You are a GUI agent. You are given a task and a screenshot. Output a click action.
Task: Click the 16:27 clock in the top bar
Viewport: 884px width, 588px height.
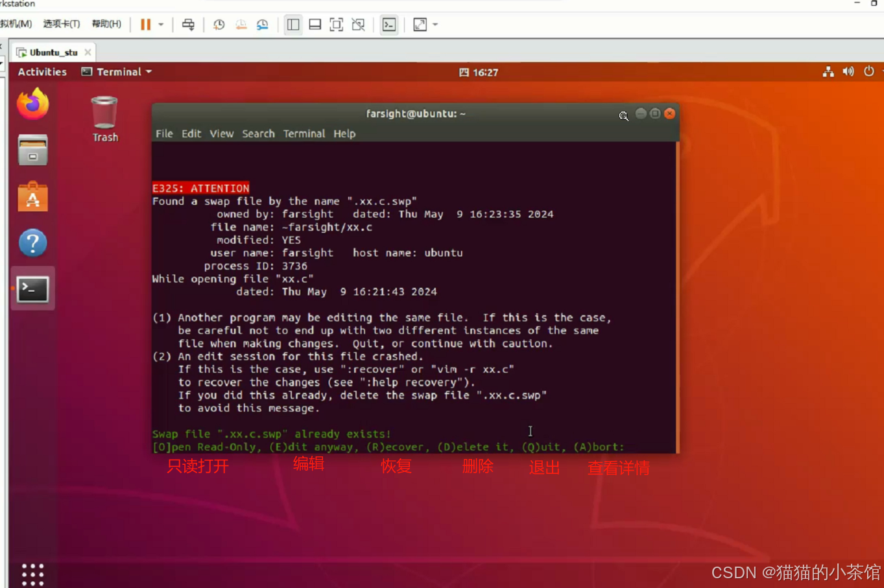click(479, 73)
